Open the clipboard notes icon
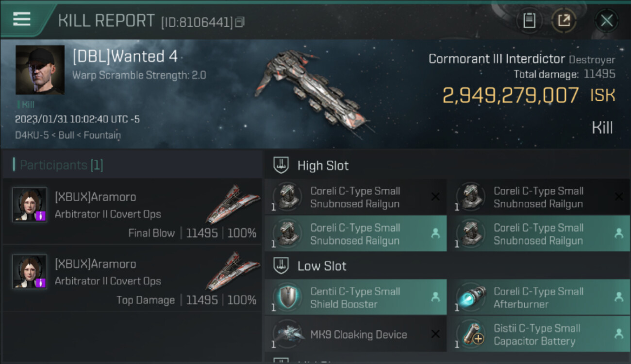Screen dimensions: 631x364 pyautogui.click(x=529, y=20)
